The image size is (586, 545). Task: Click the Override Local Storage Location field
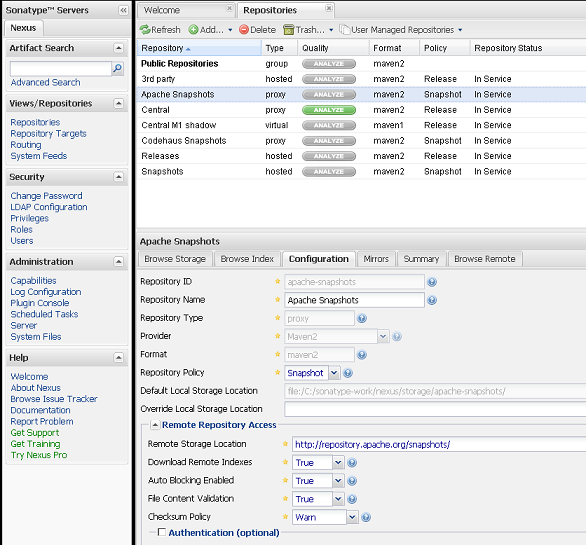[x=435, y=409]
